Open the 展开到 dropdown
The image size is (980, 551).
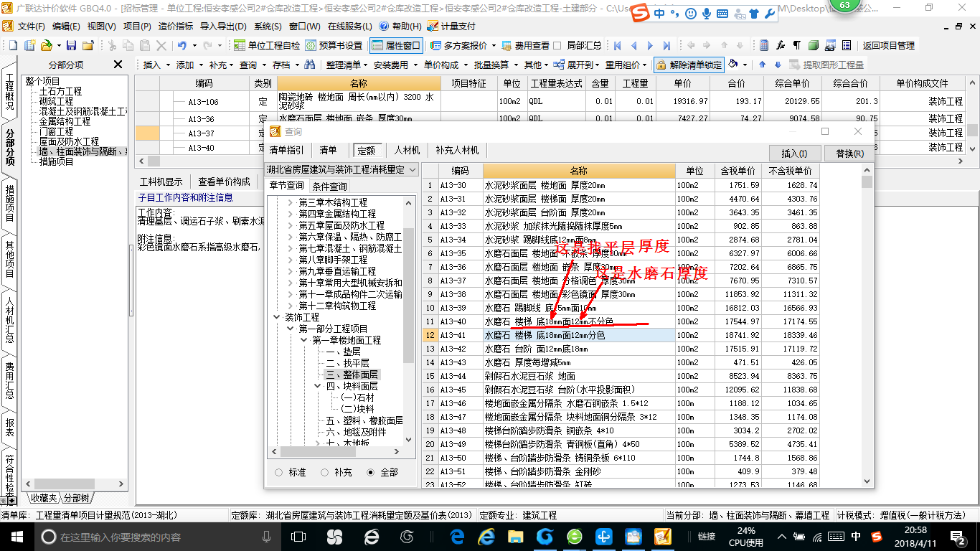pos(576,65)
